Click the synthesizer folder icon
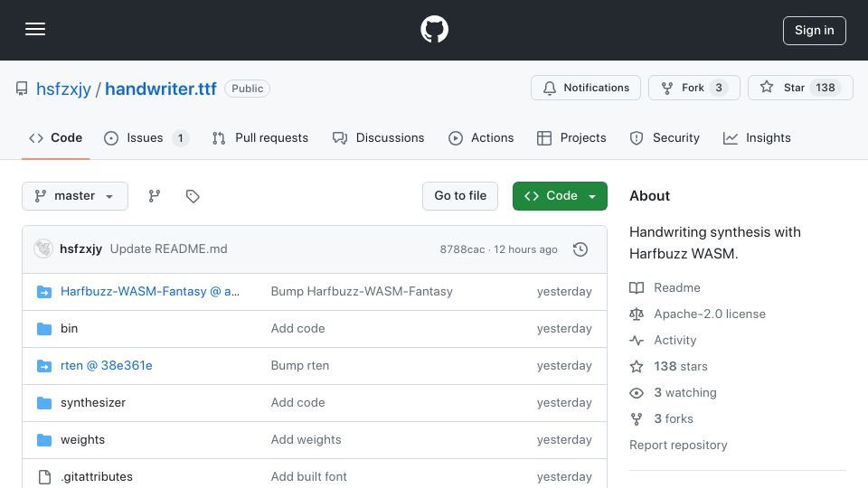The image size is (868, 488). (44, 403)
